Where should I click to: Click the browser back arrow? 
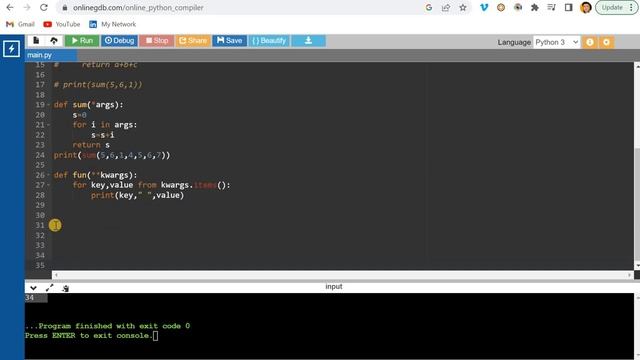(10, 7)
